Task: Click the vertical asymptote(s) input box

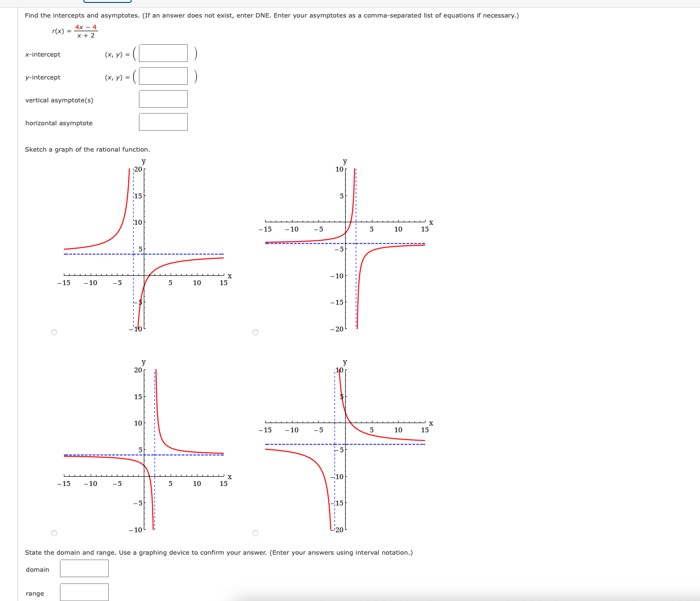Action: [163, 99]
